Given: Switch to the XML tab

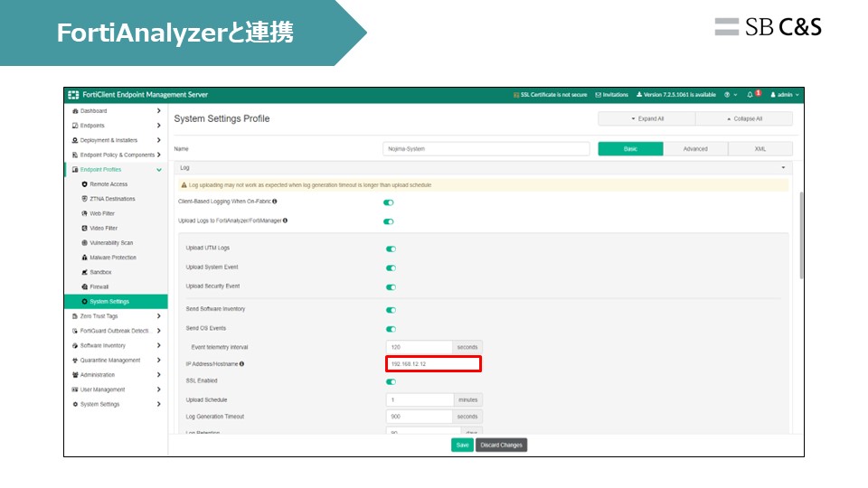Looking at the screenshot, I should [760, 149].
